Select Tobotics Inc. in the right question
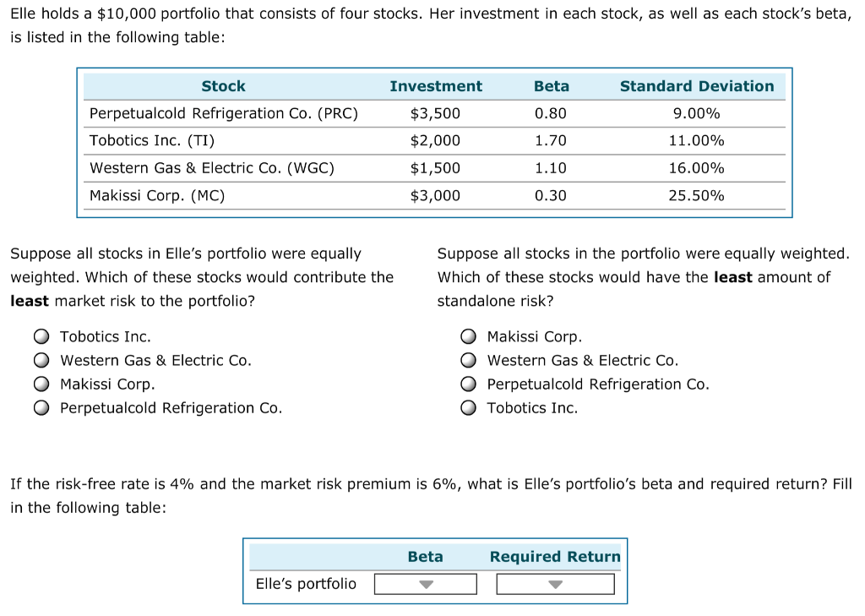The image size is (865, 616). pyautogui.click(x=468, y=407)
